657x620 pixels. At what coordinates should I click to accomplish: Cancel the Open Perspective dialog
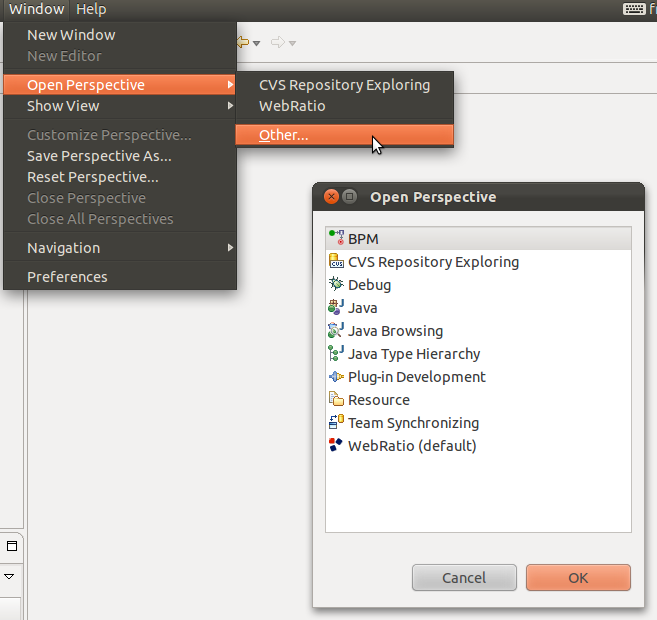[x=464, y=578]
